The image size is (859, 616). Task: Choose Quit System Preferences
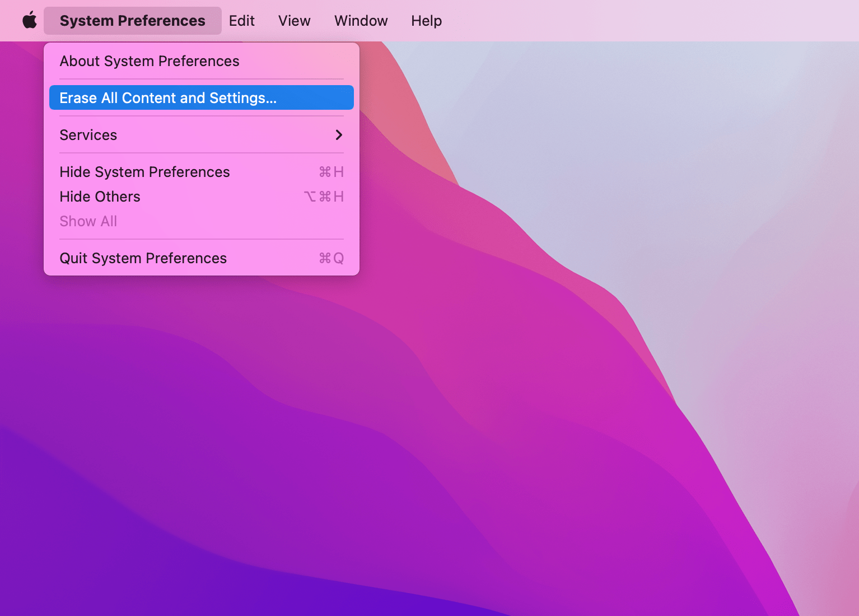pos(143,258)
